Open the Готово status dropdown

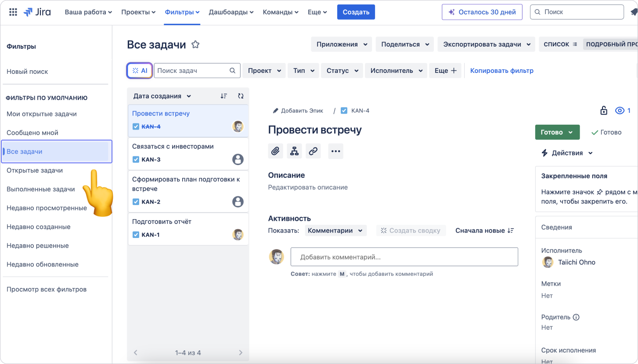[x=557, y=132]
